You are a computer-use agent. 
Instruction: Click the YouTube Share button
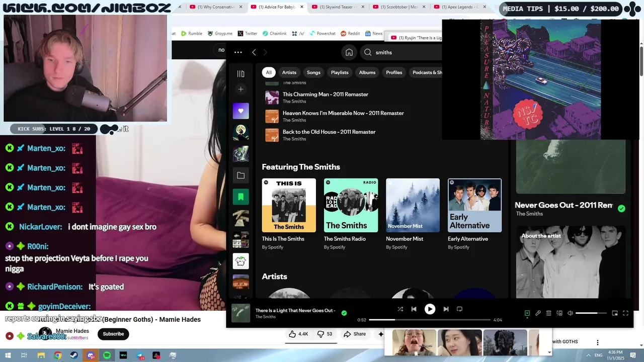coord(355,334)
